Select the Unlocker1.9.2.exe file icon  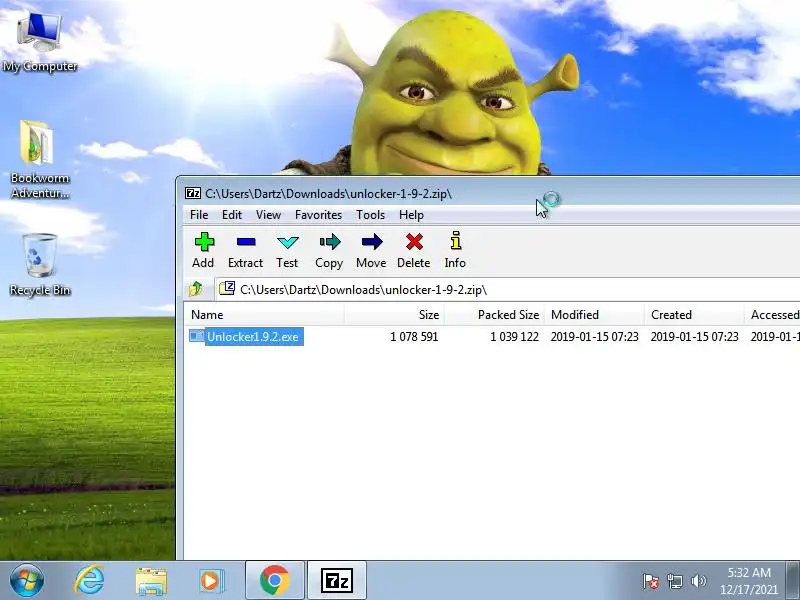pyautogui.click(x=196, y=336)
